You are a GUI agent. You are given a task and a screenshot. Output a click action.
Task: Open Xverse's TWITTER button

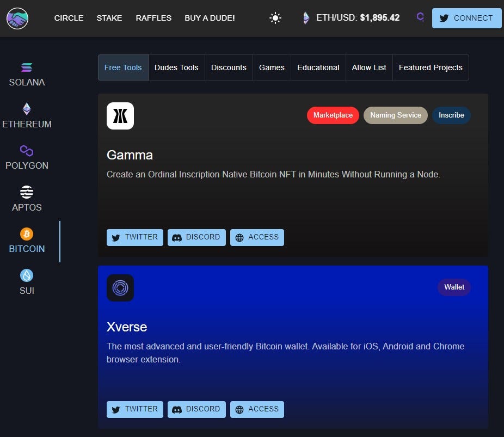135,409
